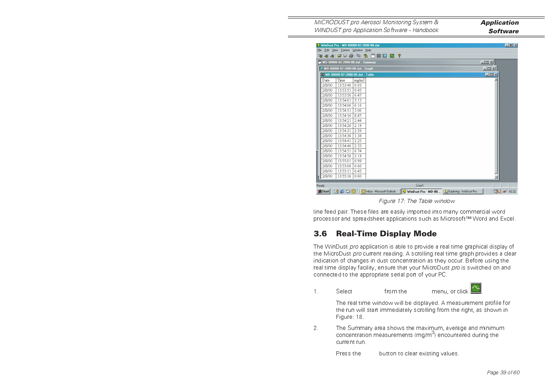Select the value cell 0.66
Image resolution: width=555 pixels, height=392 pixels.
coord(359,166)
